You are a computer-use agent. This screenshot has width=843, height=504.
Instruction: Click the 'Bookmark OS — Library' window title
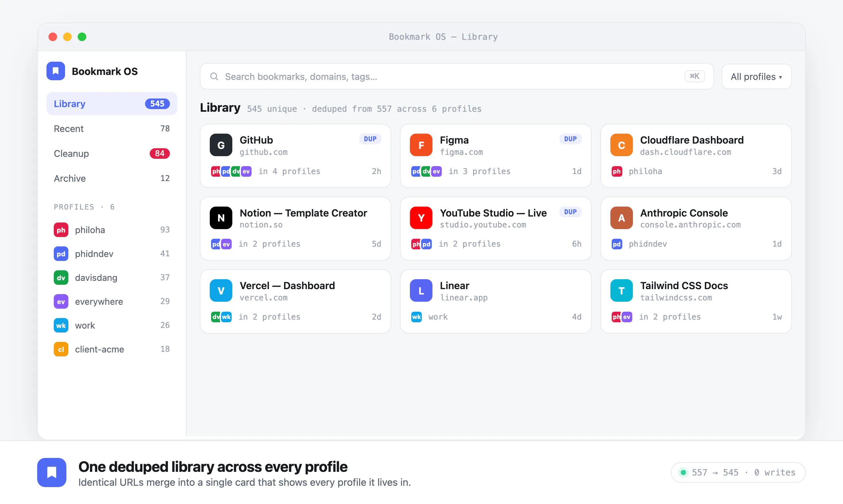(443, 37)
